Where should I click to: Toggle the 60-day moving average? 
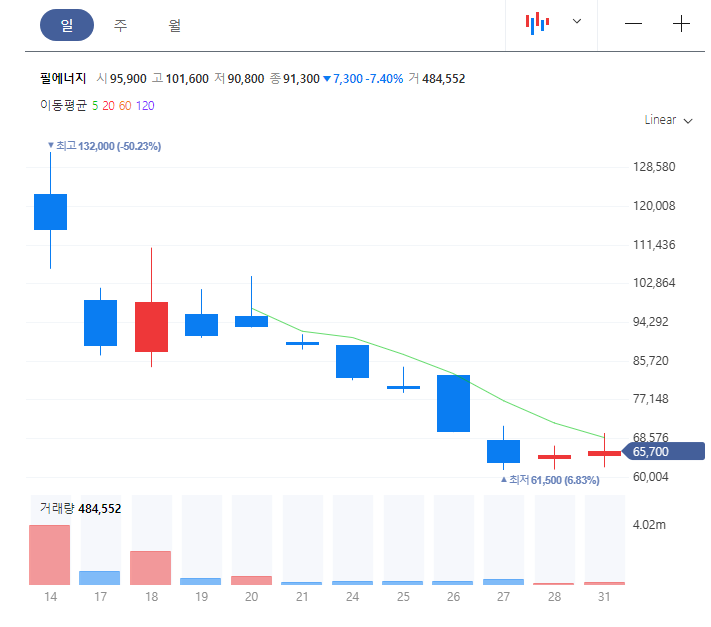click(125, 106)
